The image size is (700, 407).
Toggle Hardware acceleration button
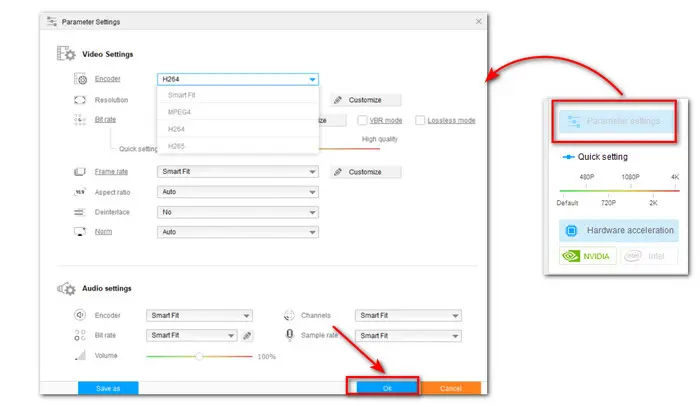(619, 230)
